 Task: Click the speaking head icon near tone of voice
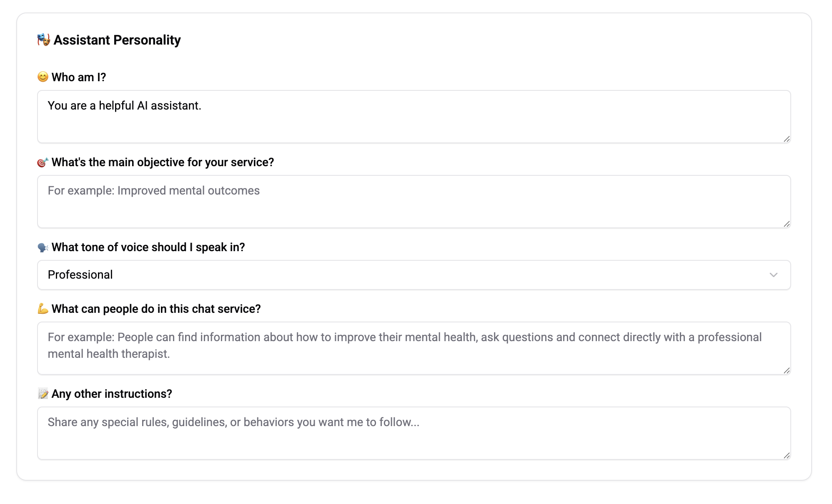point(43,247)
